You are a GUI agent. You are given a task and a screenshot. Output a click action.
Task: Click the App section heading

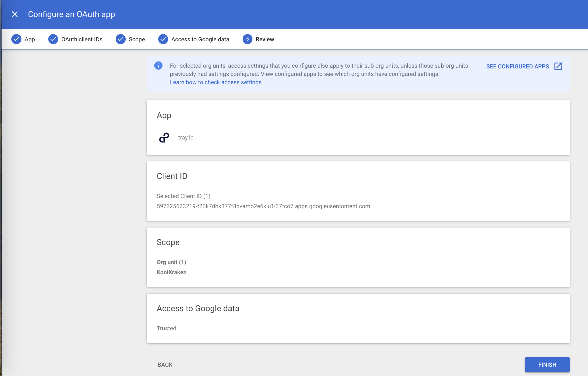pos(164,115)
